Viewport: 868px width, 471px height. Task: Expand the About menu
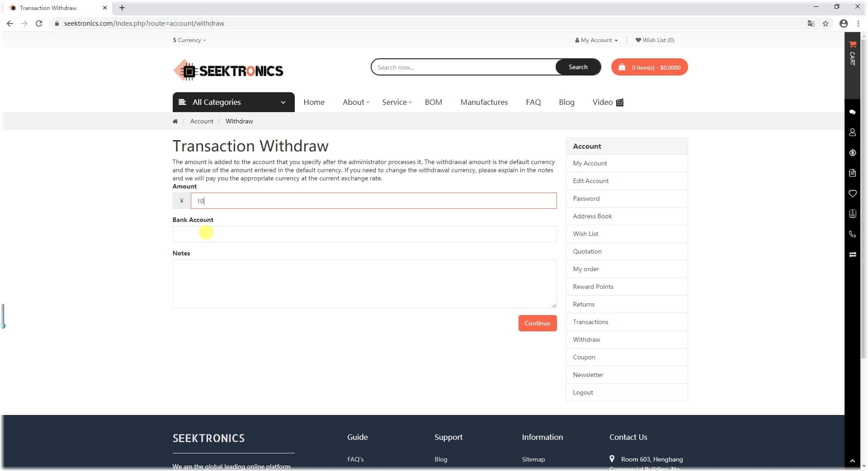pos(356,102)
